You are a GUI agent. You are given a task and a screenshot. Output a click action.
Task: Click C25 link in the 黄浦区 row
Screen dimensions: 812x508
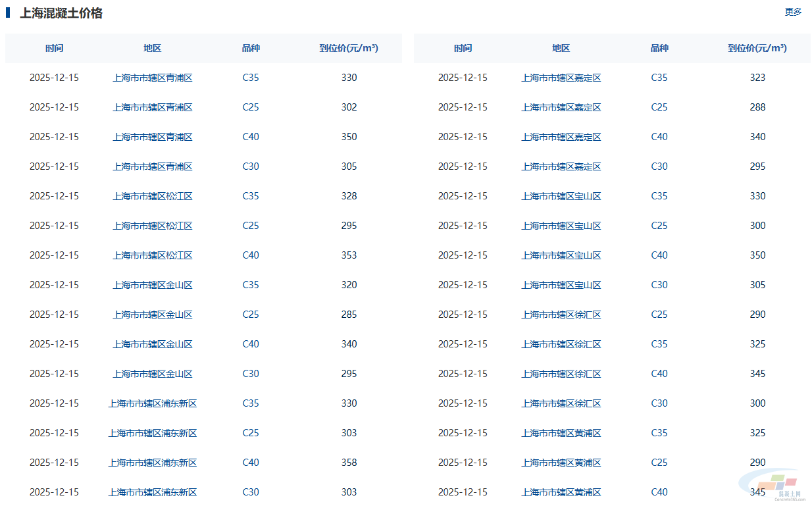[659, 463]
